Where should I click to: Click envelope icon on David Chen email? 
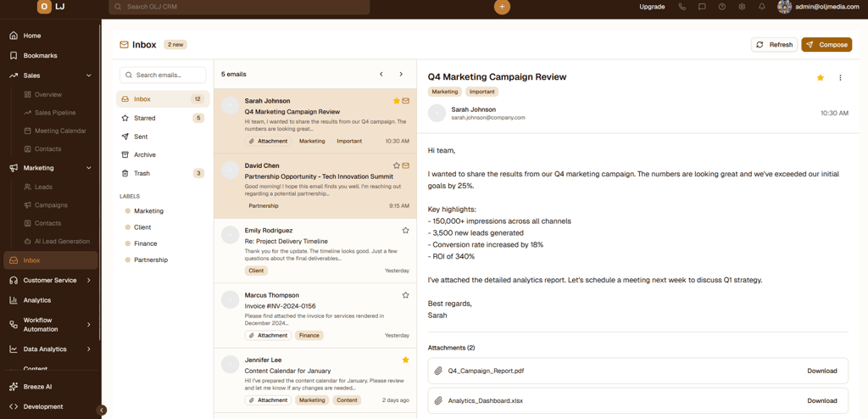pyautogui.click(x=406, y=165)
